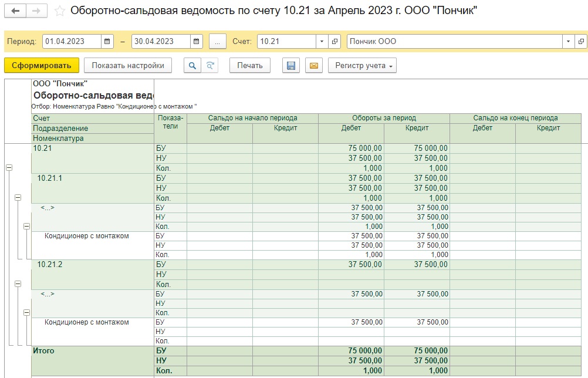
Task: Send the report by email icon
Action: 314,66
